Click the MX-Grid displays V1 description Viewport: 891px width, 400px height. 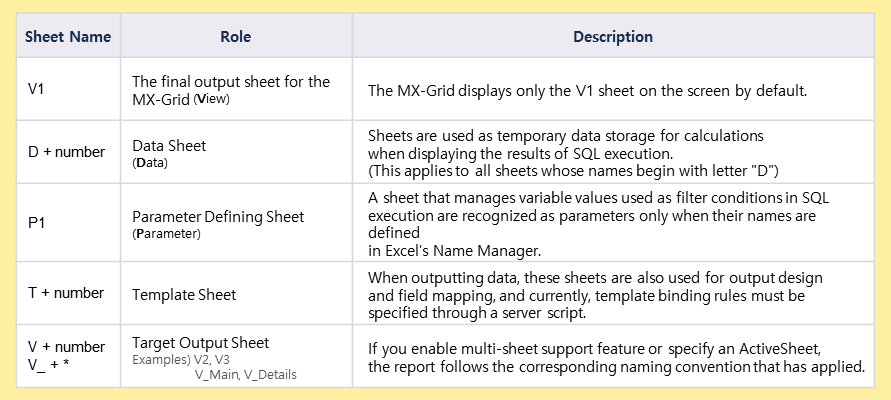[587, 91]
